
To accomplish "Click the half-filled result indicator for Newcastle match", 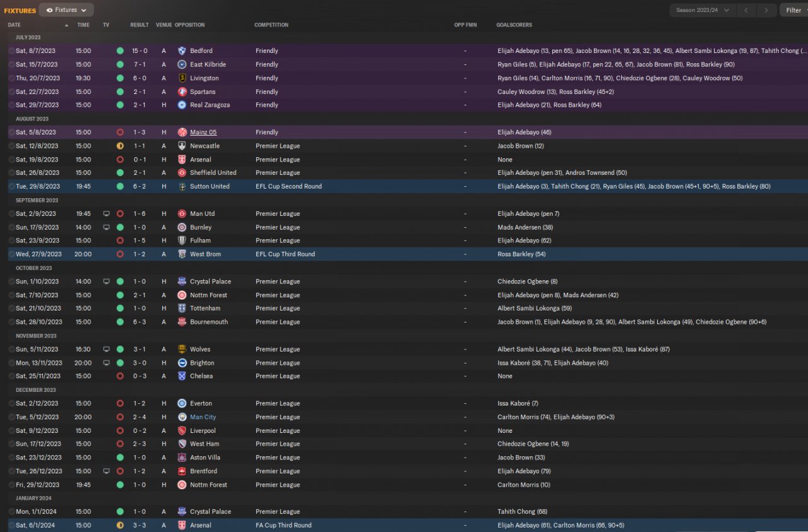I will pyautogui.click(x=120, y=146).
